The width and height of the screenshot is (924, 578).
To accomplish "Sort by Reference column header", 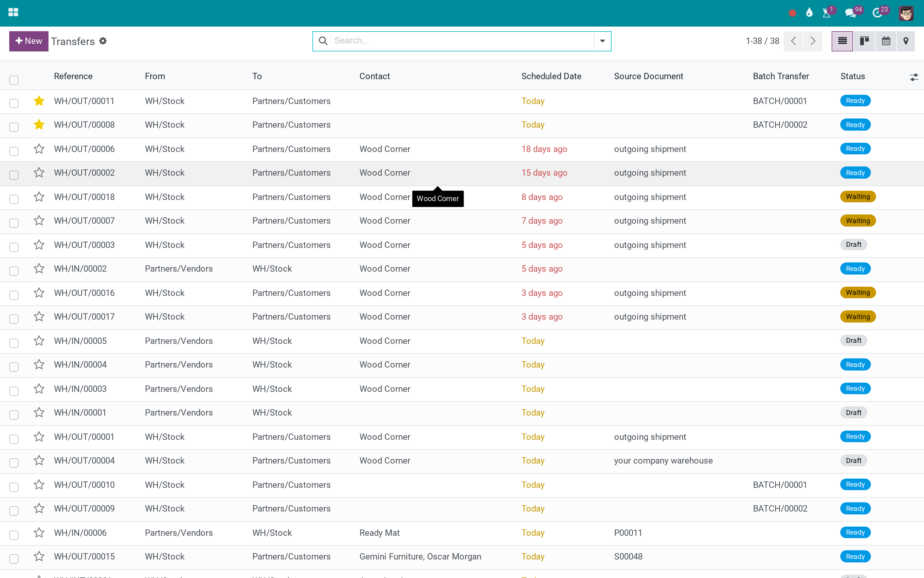I will tap(73, 76).
